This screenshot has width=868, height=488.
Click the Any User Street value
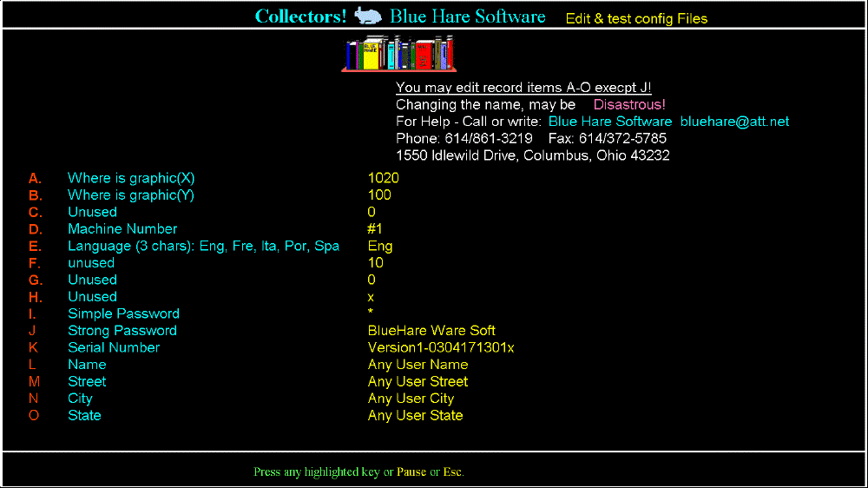click(x=418, y=382)
